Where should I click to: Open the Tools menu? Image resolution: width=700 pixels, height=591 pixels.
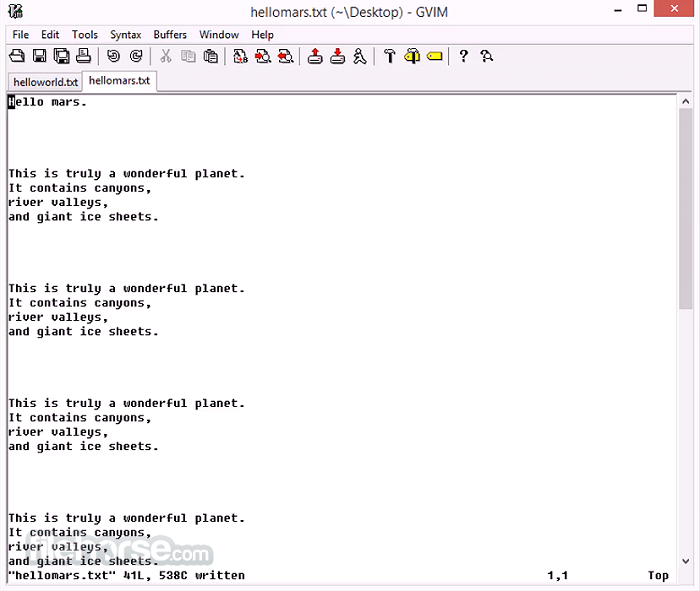click(85, 35)
